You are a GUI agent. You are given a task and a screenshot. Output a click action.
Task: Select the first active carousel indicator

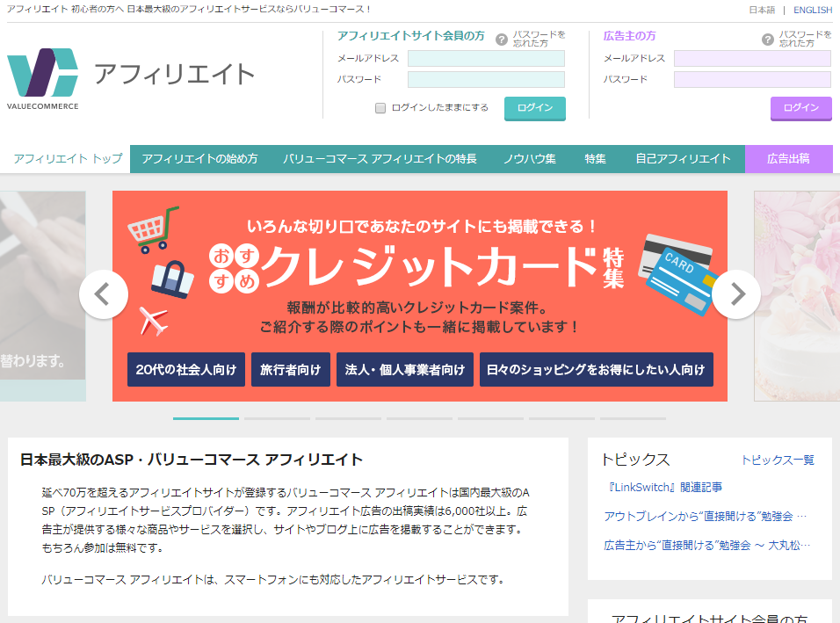(206, 418)
